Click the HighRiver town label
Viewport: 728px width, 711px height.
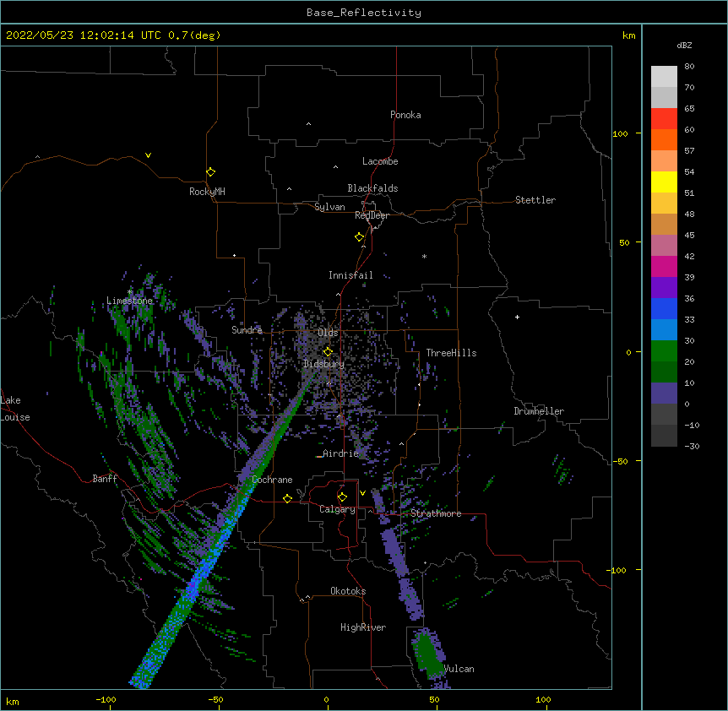coord(363,627)
